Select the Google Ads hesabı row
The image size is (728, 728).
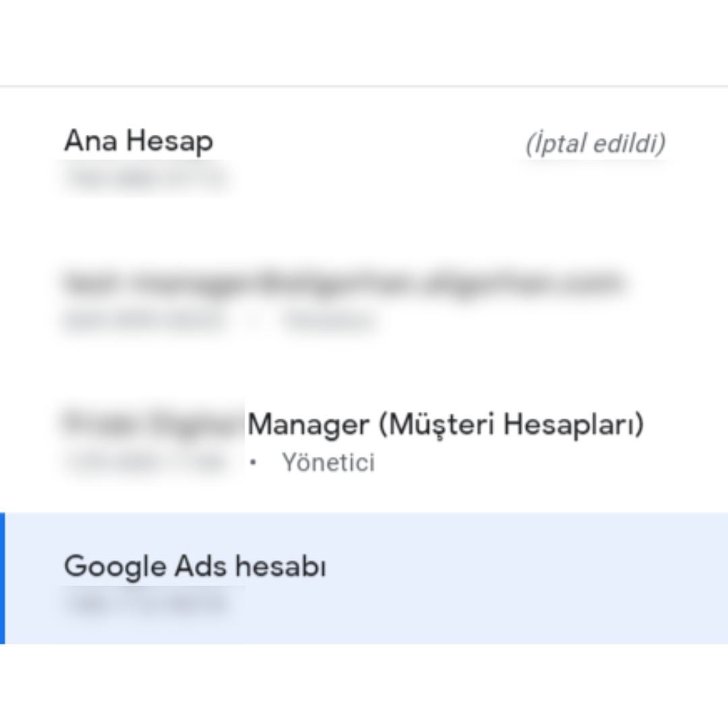[x=364, y=578]
